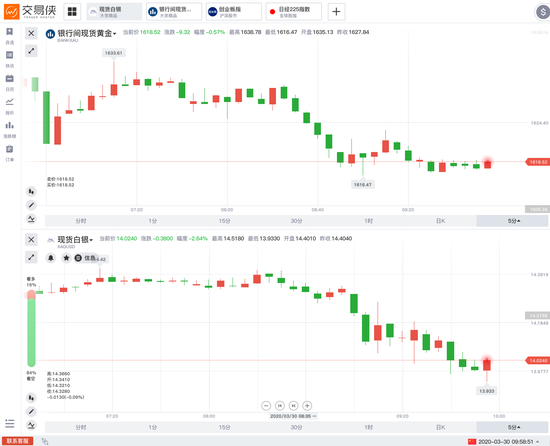Open the 订单 orders sidebar icon

[x=9, y=153]
